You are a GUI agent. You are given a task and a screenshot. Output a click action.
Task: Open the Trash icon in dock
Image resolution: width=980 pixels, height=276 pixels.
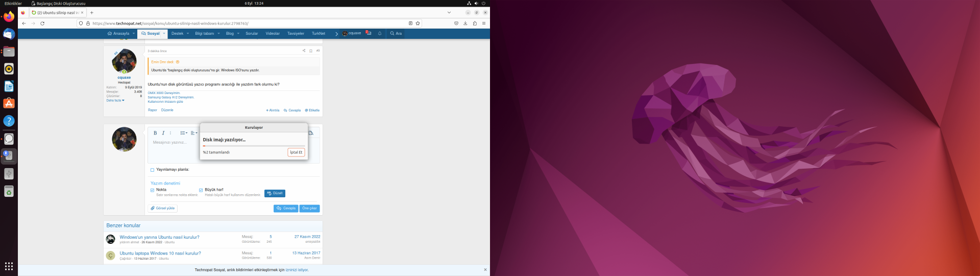(9, 191)
